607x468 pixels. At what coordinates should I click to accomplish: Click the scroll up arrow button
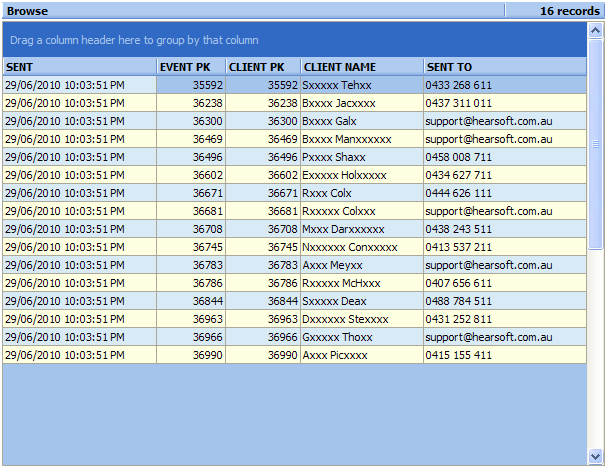point(595,30)
